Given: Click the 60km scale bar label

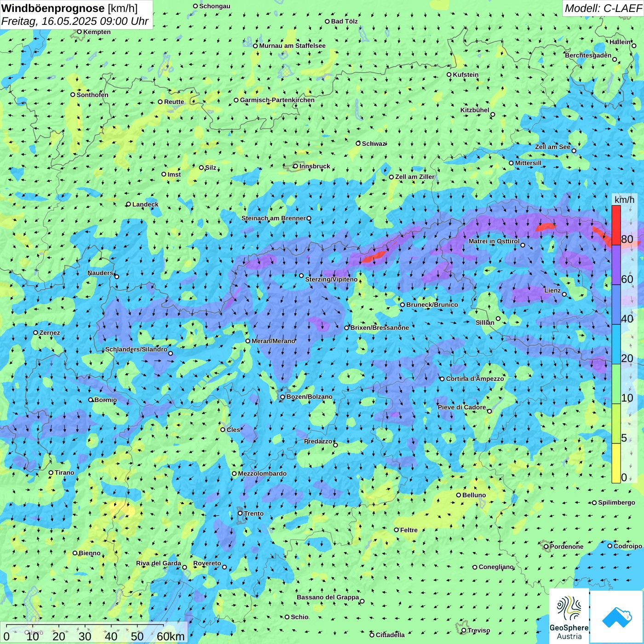Looking at the screenshot, I should (171, 636).
